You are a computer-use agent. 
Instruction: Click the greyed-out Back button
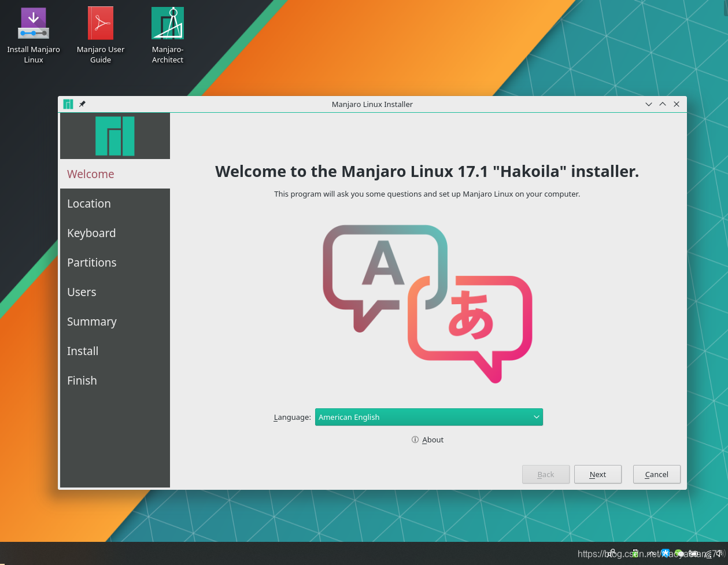click(546, 474)
